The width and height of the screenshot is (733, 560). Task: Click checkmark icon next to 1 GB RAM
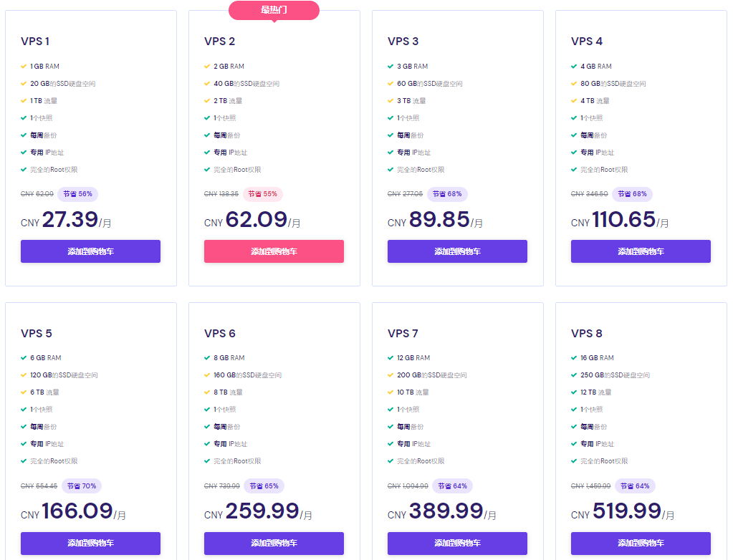click(24, 67)
